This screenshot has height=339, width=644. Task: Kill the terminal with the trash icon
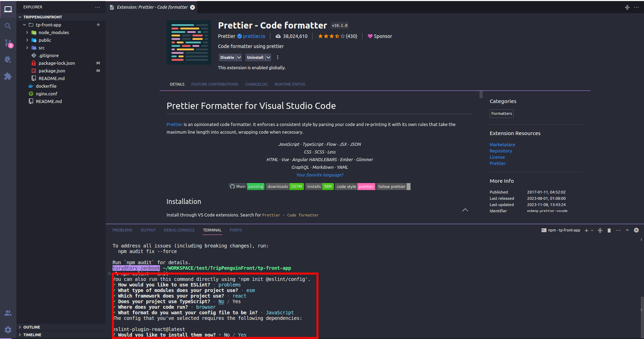[x=609, y=230]
